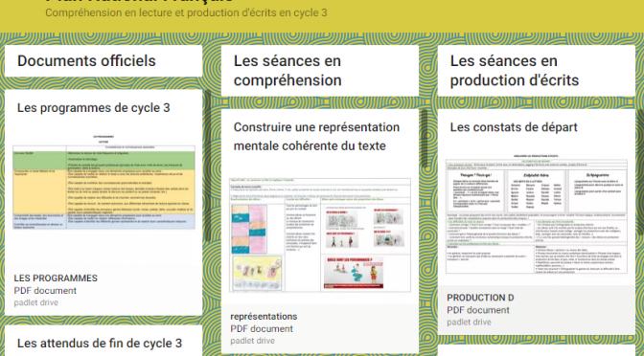Click padlet drive label under PRODUCTION D
Viewport: 644px width, 356px height.
469,323
